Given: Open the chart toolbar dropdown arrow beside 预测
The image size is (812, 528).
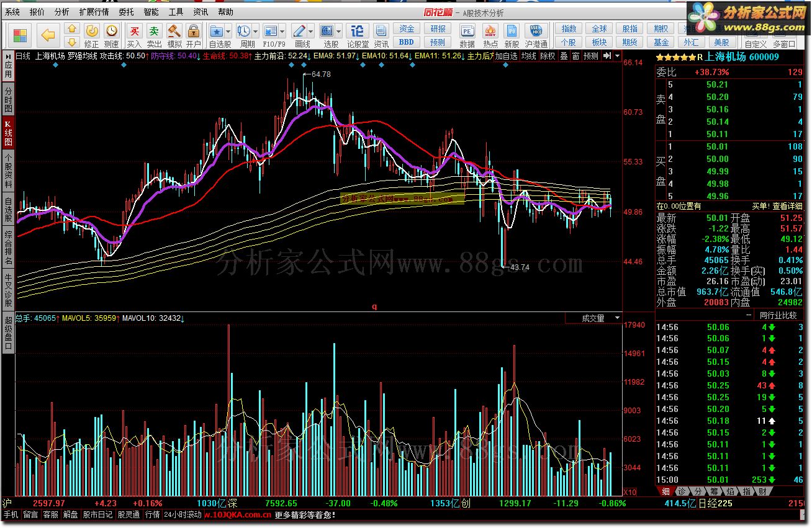Looking at the screenshot, I should pos(617,56).
